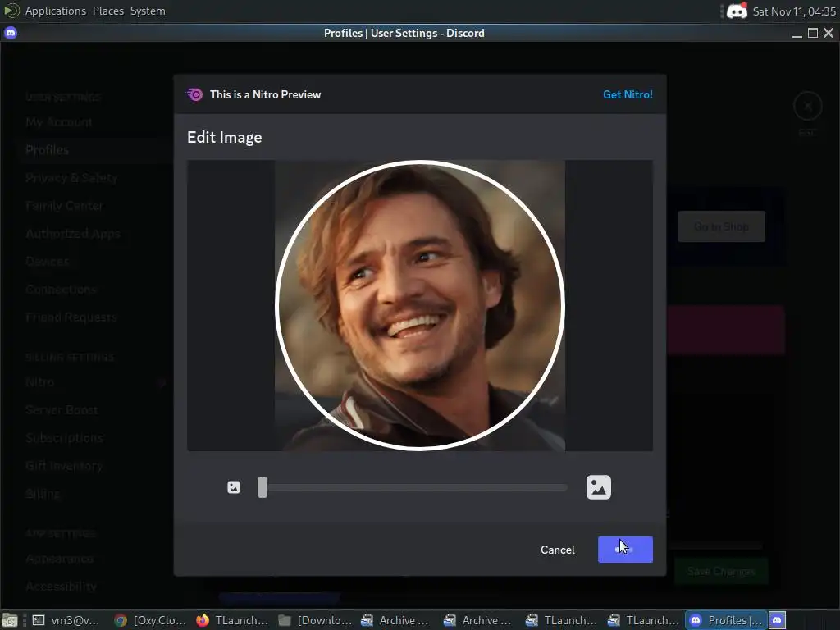Click the dimmed Save Changes button
Image resolution: width=840 pixels, height=630 pixels.
pos(721,572)
